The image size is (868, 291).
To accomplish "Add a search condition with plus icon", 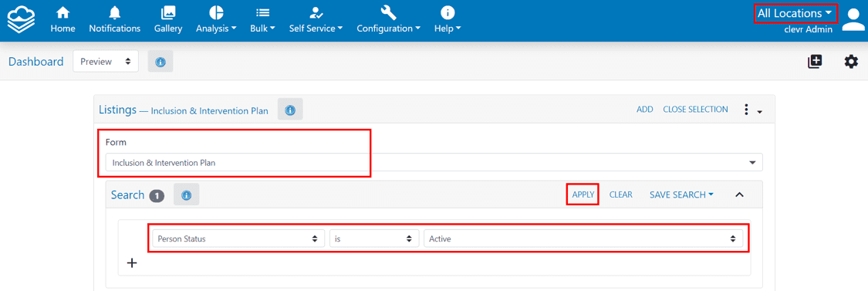I will [x=132, y=263].
